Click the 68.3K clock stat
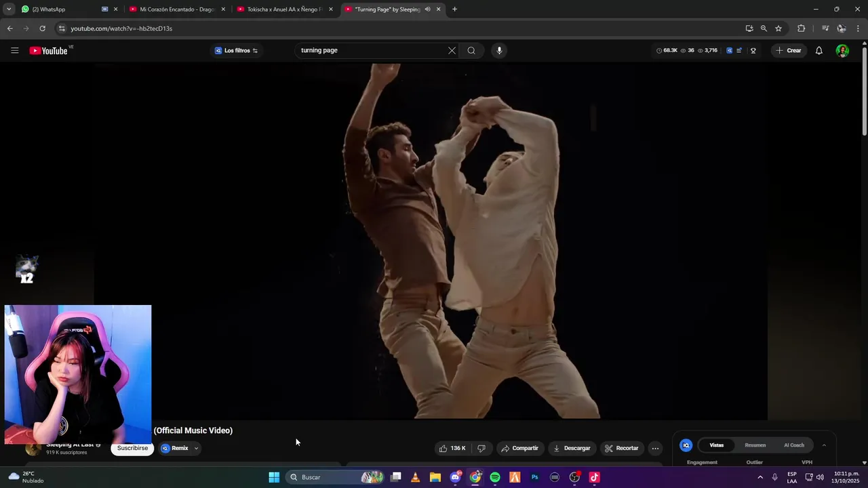 (667, 51)
